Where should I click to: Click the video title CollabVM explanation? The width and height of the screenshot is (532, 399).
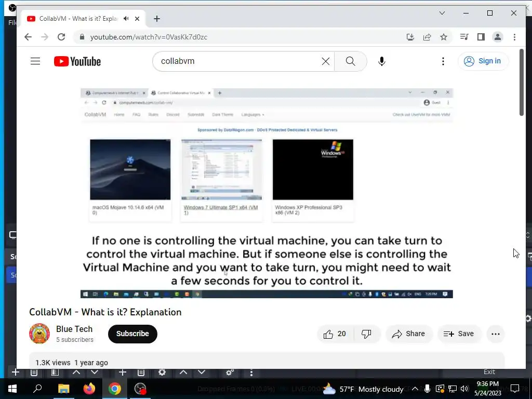[105, 312]
